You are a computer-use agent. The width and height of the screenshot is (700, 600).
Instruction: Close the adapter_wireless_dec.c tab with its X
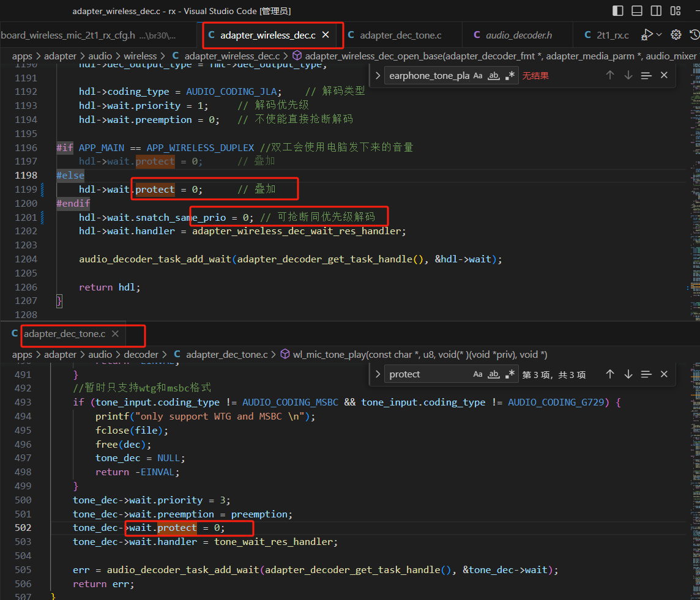click(x=326, y=35)
